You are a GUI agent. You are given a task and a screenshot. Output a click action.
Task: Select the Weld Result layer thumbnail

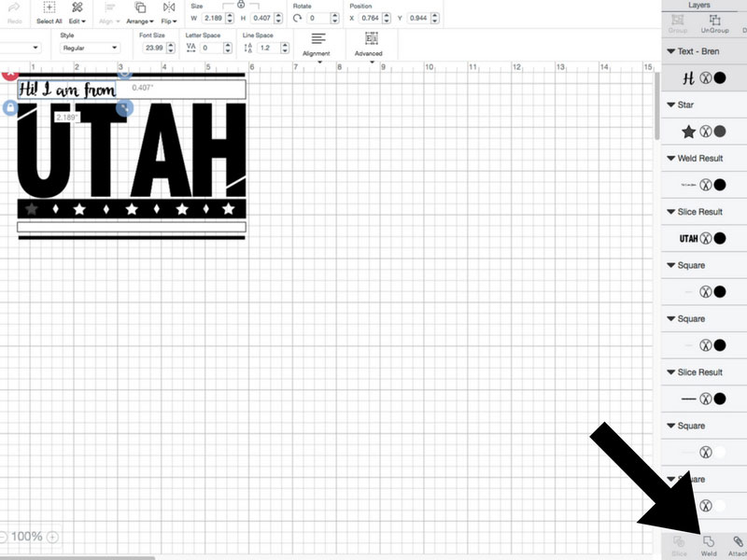(688, 185)
